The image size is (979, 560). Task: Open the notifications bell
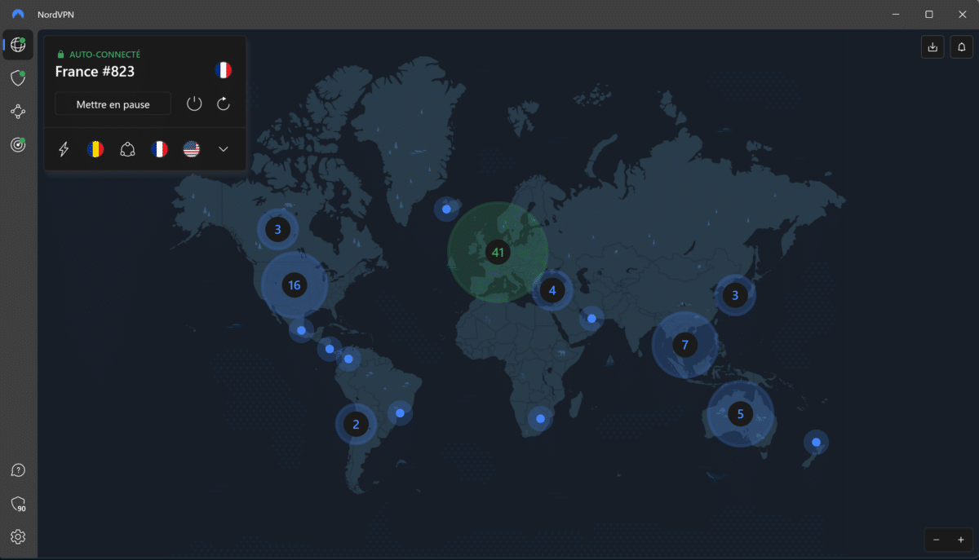(961, 47)
